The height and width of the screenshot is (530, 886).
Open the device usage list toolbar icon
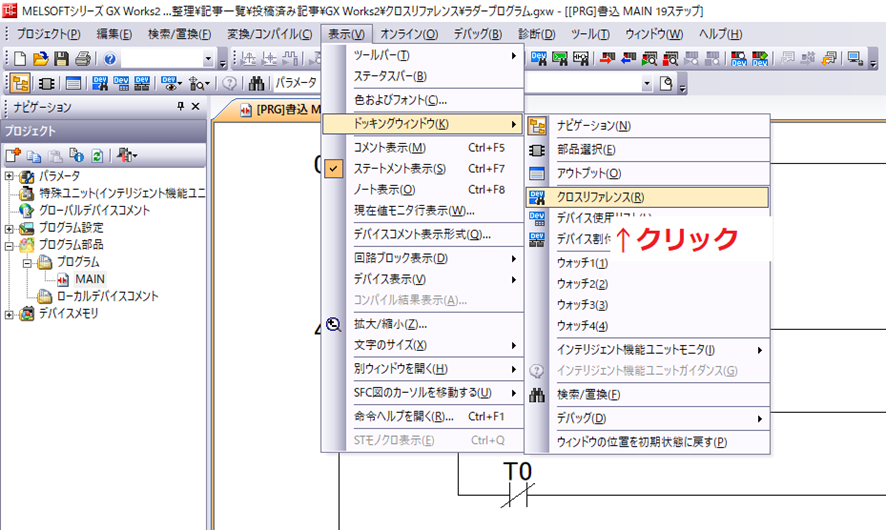click(120, 84)
